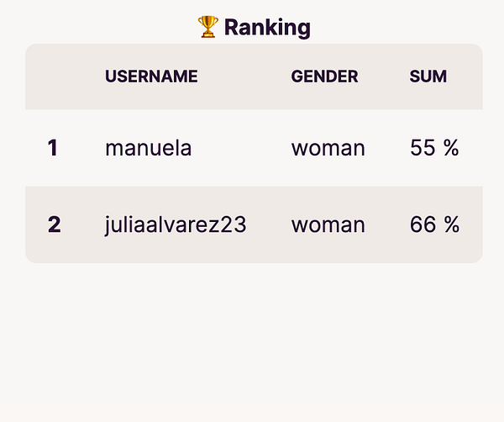504x422 pixels.
Task: Sort by the GENDER column header
Action: click(x=324, y=76)
